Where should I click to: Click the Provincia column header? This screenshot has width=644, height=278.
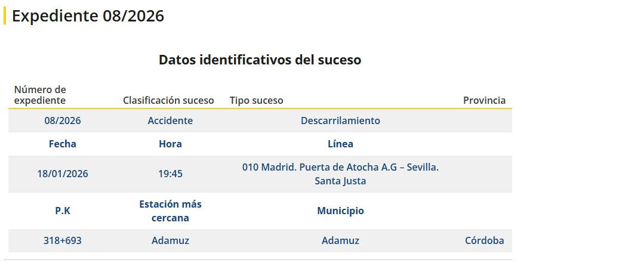(484, 100)
